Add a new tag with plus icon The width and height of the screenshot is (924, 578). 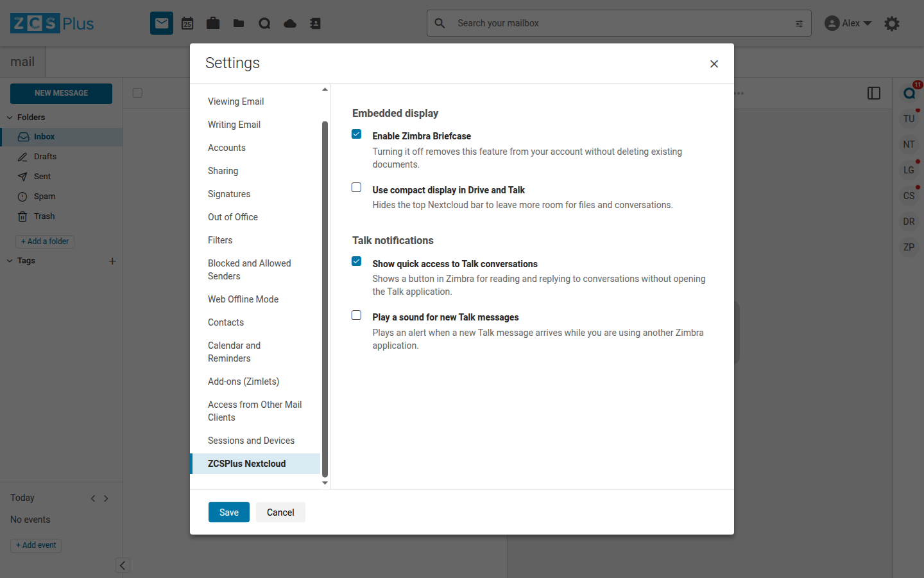112,261
